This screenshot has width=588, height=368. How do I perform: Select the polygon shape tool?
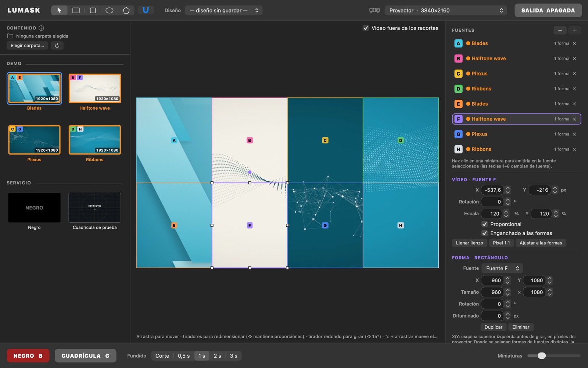126,10
